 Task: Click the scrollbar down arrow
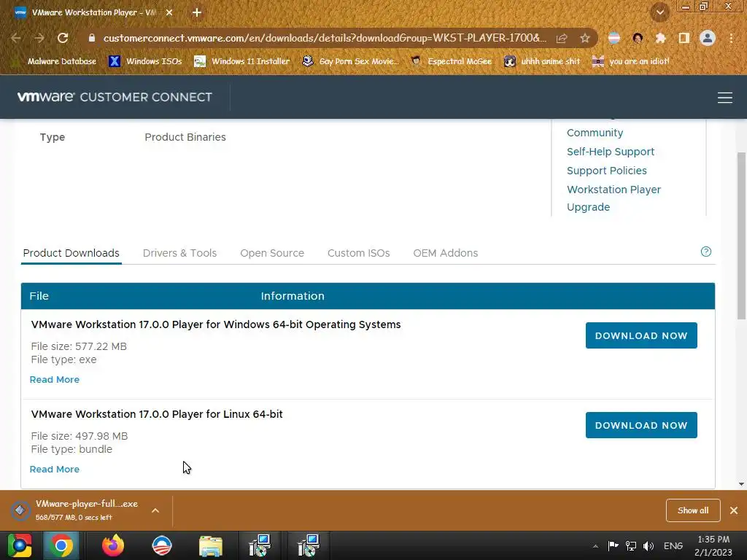741,484
